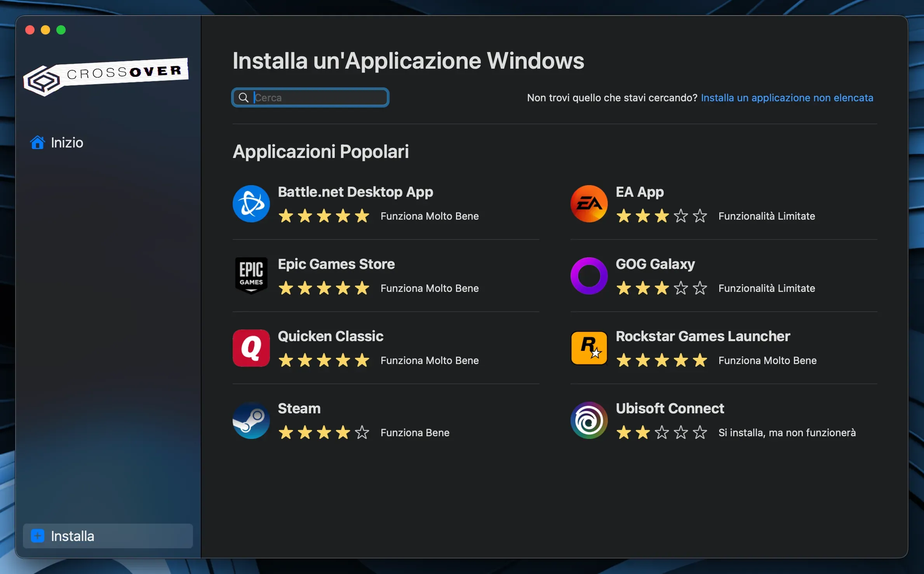This screenshot has height=574, width=924.
Task: Click the Ubisoft Connect swirl icon
Action: tap(589, 420)
